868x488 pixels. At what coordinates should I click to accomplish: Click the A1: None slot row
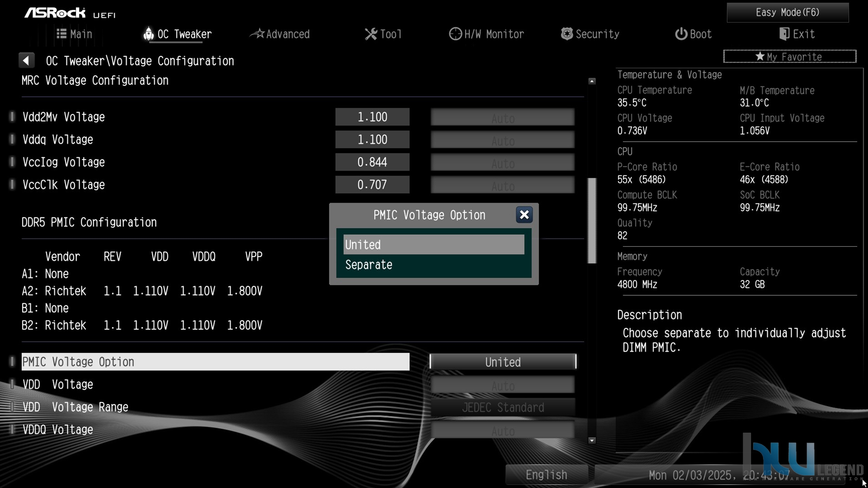click(x=45, y=274)
